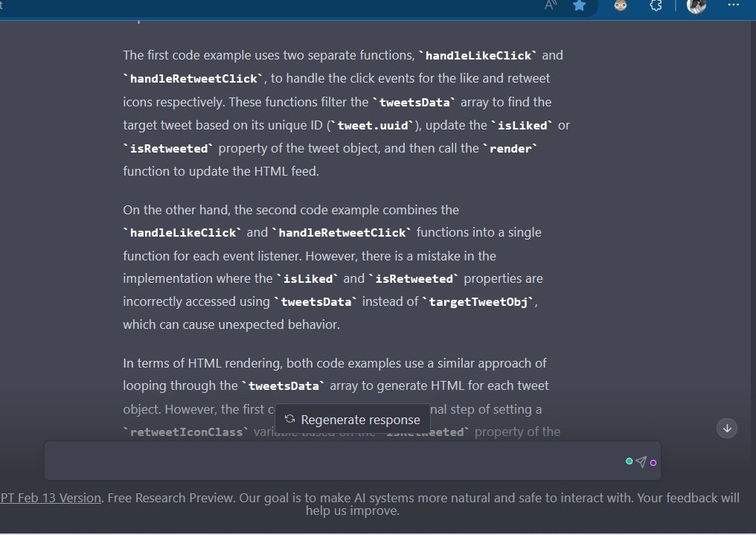
Task: Toggle the favorites star to unfavorite the page
Action: pyautogui.click(x=580, y=5)
